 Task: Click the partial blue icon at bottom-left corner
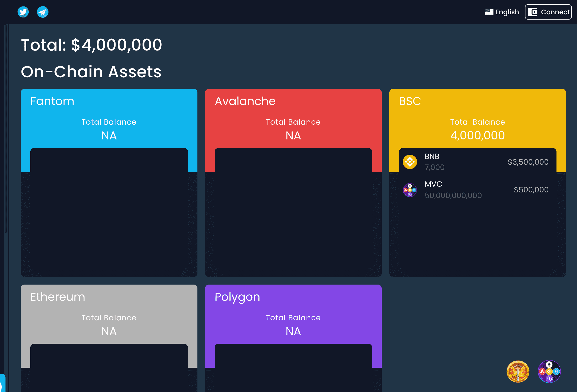pyautogui.click(x=2, y=383)
